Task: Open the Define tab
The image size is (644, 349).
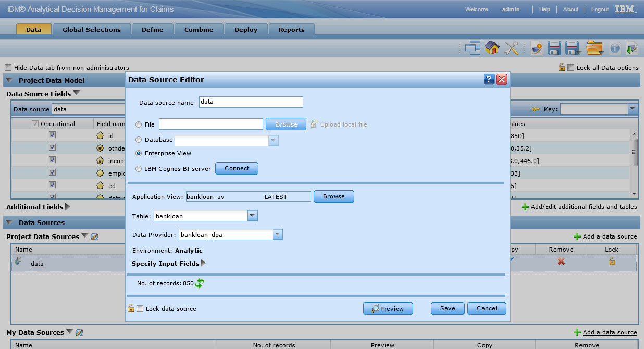Action: (x=152, y=29)
